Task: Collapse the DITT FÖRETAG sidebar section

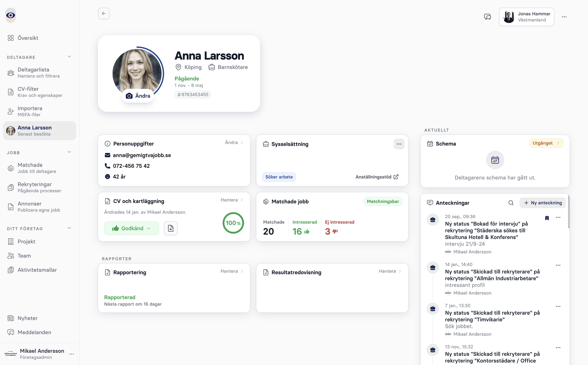Action: [69, 228]
